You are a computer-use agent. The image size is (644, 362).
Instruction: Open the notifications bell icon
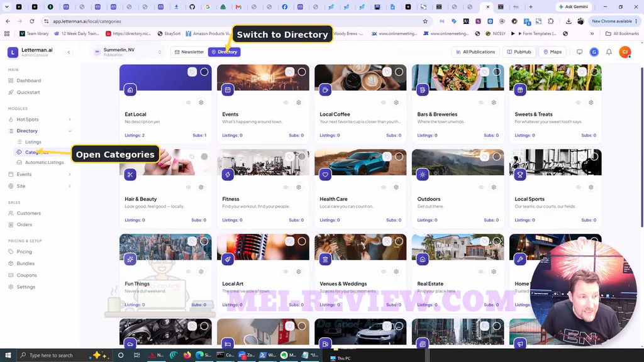609,52
